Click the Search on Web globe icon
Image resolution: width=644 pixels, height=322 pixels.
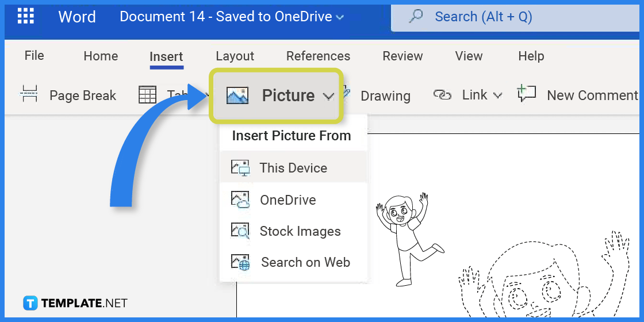240,262
